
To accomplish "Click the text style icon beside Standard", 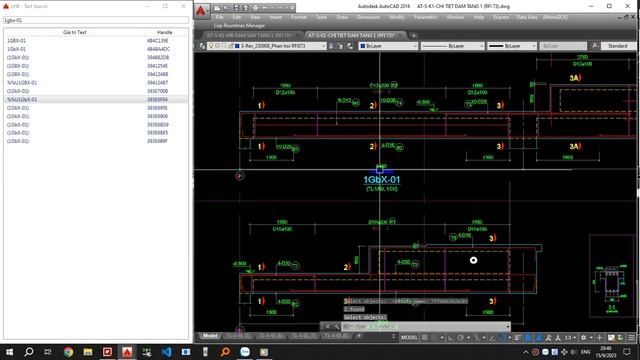I will click(x=595, y=46).
